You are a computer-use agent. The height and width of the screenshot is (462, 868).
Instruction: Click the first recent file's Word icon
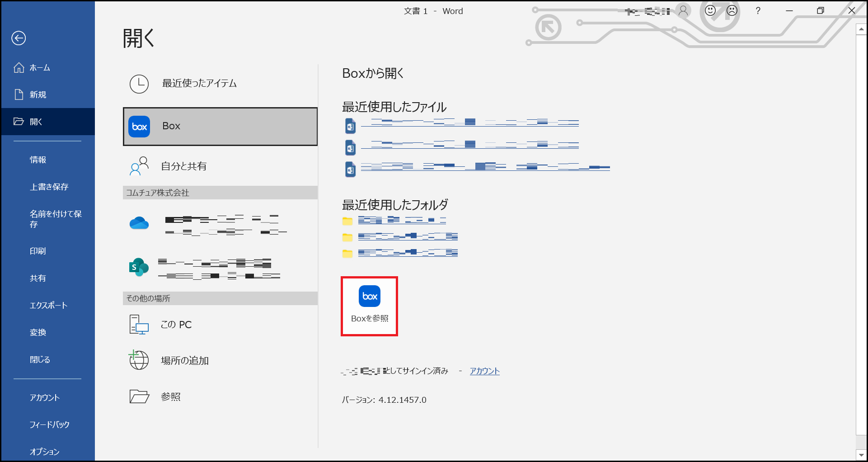click(x=351, y=126)
